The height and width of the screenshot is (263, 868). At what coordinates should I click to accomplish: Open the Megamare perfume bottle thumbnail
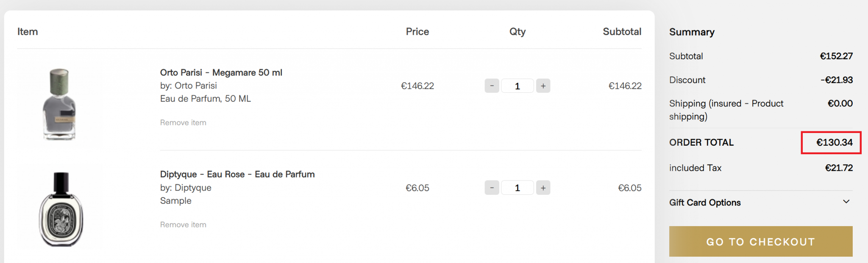(x=60, y=105)
